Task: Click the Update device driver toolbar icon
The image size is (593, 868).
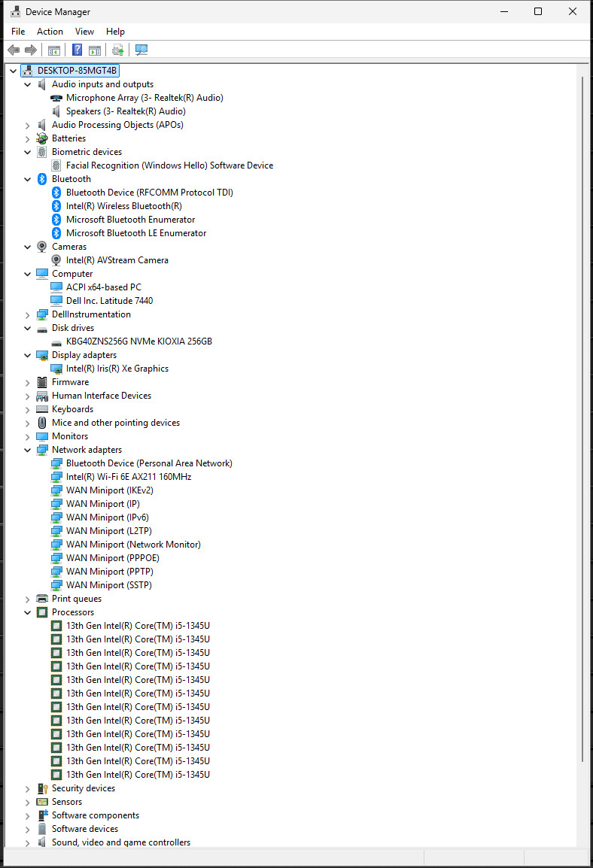Action: pyautogui.click(x=117, y=50)
